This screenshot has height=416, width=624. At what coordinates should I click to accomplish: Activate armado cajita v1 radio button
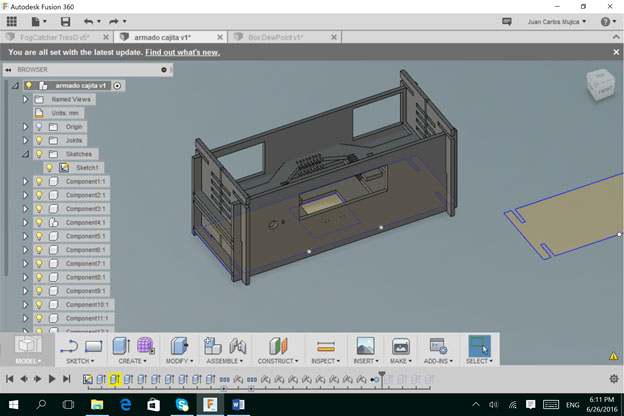[x=117, y=86]
